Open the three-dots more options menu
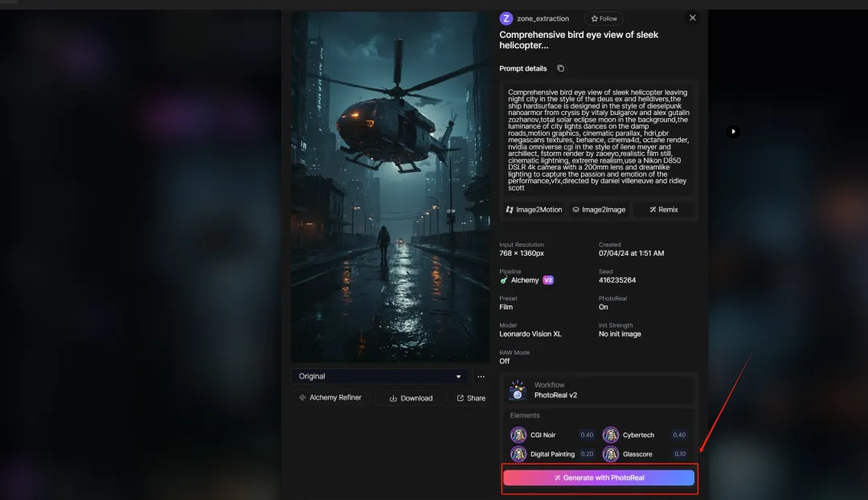 click(481, 376)
